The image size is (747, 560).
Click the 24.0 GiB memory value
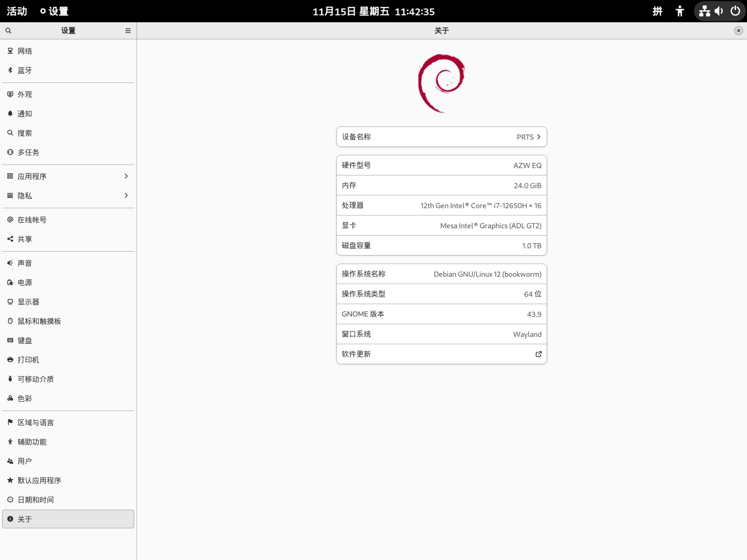(528, 185)
